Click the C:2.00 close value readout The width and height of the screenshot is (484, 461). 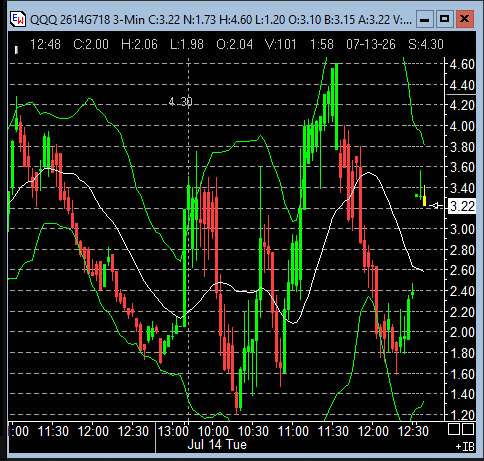pos(91,44)
